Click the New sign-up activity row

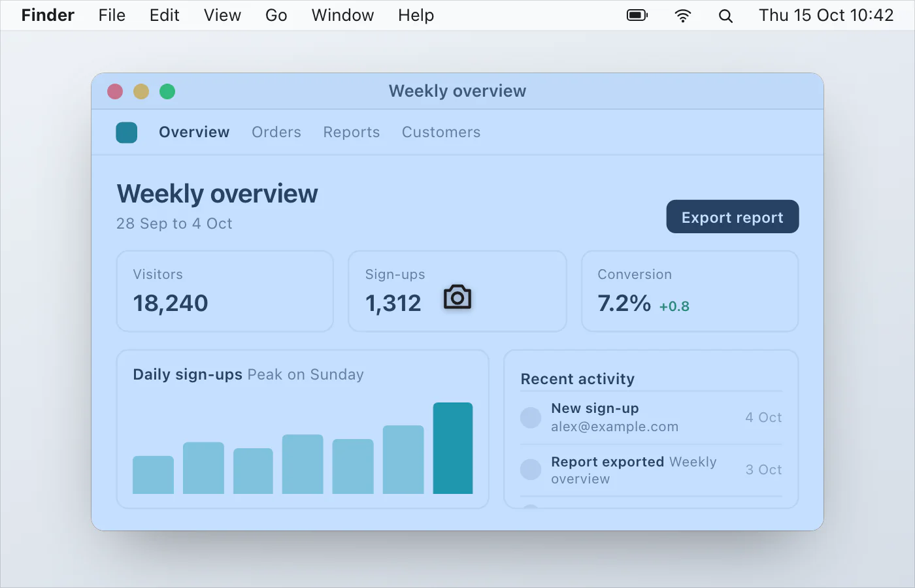point(651,417)
